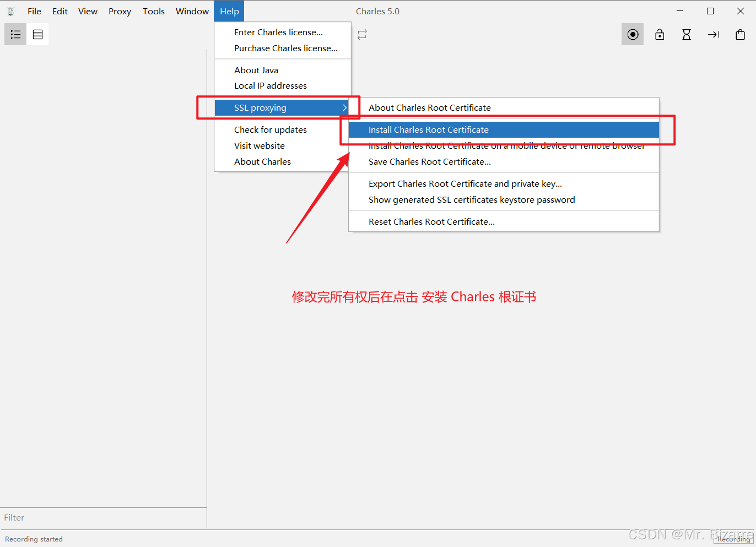Click the Filter input field
756x547 pixels.
(x=104, y=518)
